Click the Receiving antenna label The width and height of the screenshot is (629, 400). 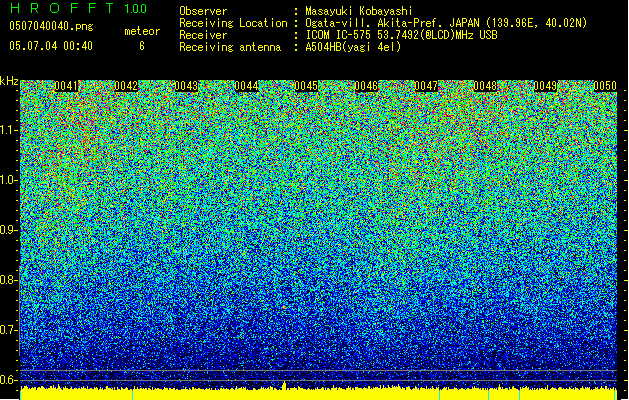tap(230, 47)
